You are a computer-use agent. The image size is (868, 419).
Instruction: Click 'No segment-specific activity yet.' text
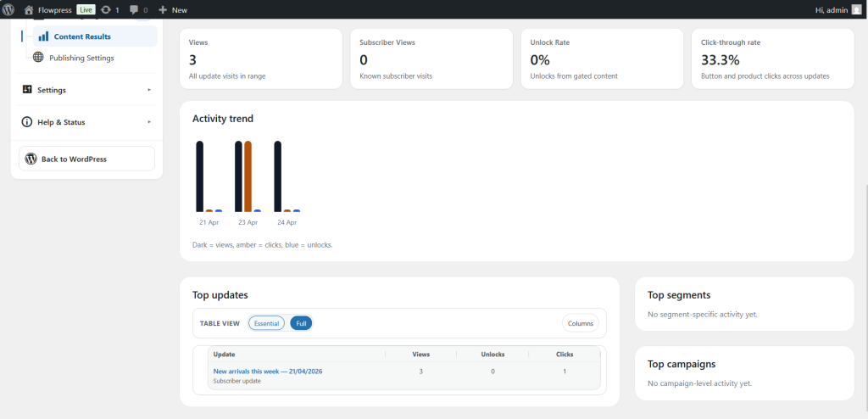[x=703, y=314]
